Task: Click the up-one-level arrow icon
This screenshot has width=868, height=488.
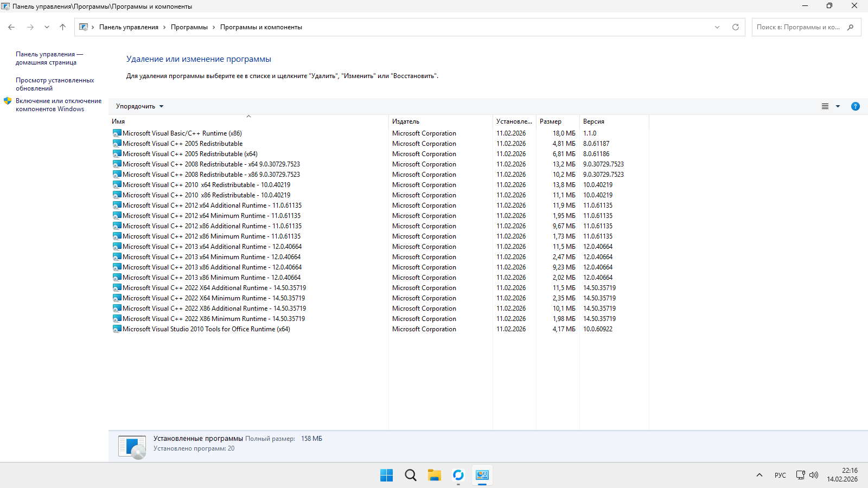Action: pyautogui.click(x=62, y=27)
